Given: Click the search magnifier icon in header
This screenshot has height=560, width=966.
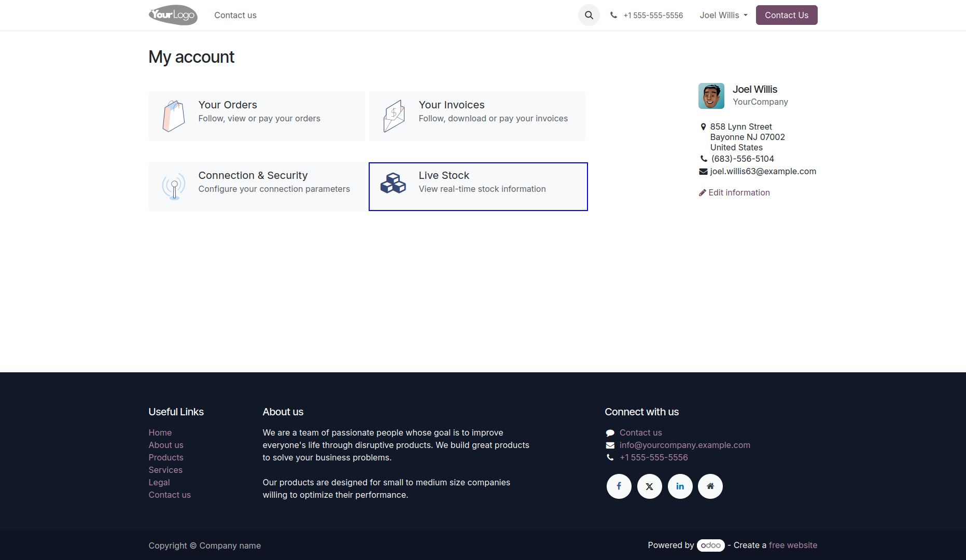Looking at the screenshot, I should [589, 15].
